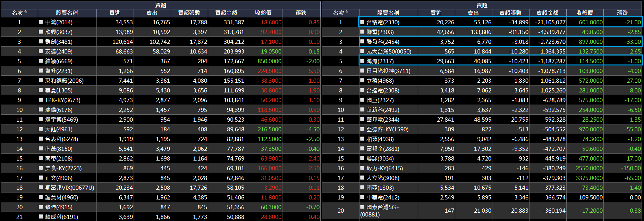Tick checkbox for 緯穎(6669)
Screen dimensions: 644x221
tap(41, 61)
